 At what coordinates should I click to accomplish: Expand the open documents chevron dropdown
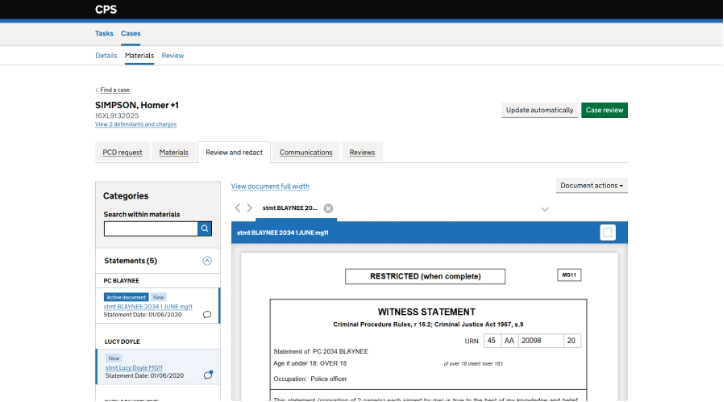(545, 210)
